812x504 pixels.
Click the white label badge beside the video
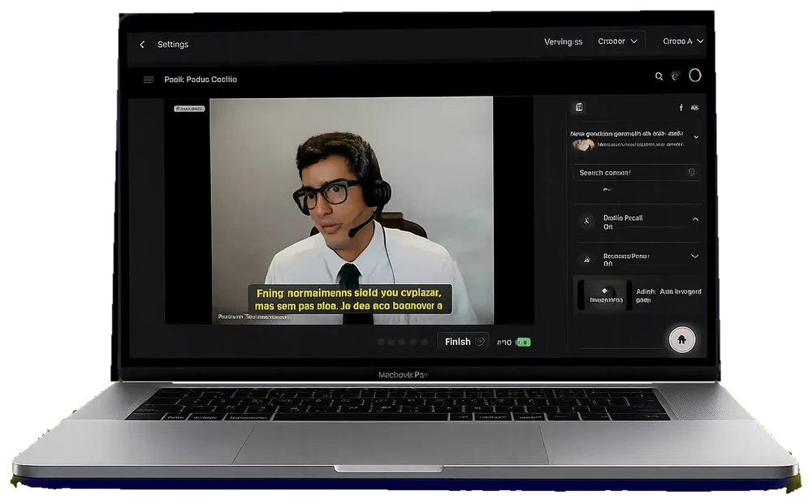tap(189, 109)
